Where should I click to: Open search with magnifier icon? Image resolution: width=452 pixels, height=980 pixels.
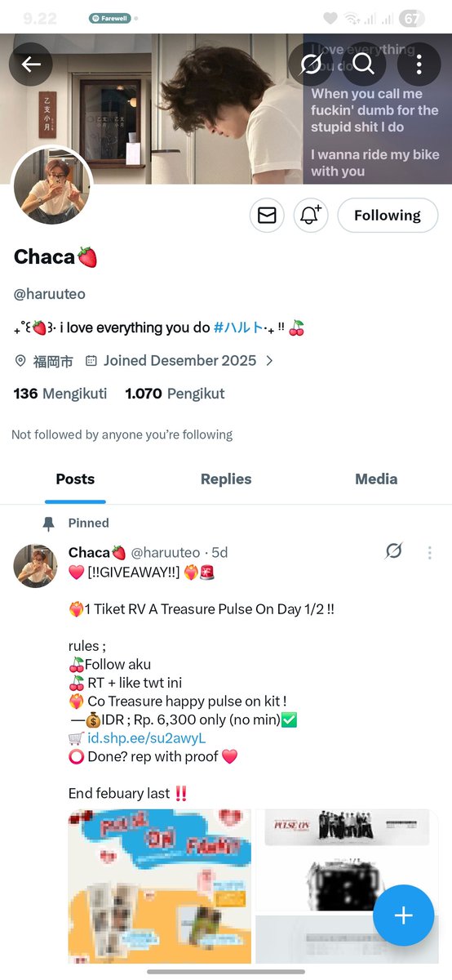click(x=364, y=65)
